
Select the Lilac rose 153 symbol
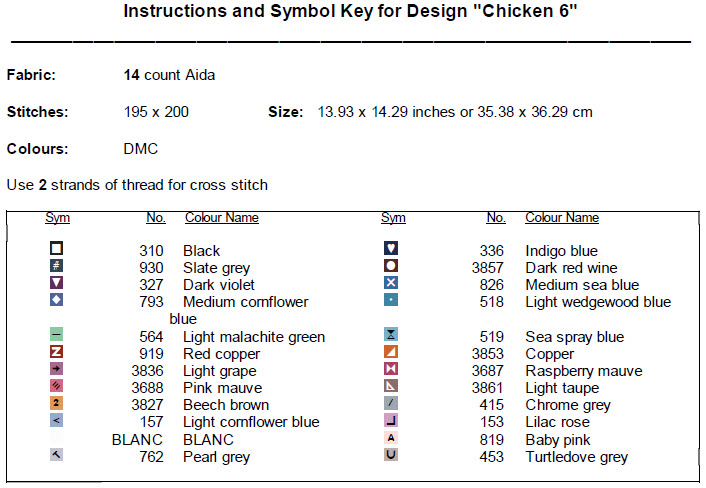pyautogui.click(x=392, y=421)
